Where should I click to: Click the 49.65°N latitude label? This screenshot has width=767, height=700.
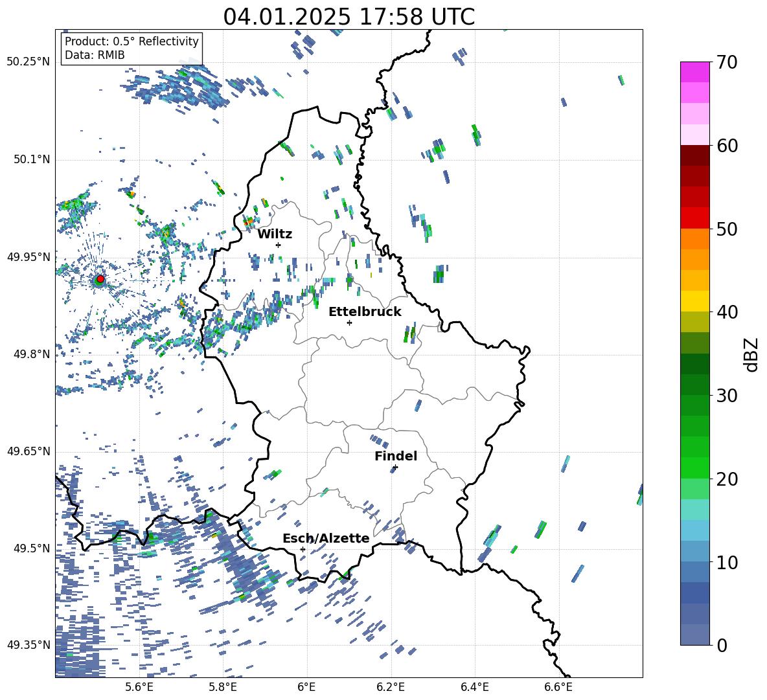pyautogui.click(x=29, y=451)
